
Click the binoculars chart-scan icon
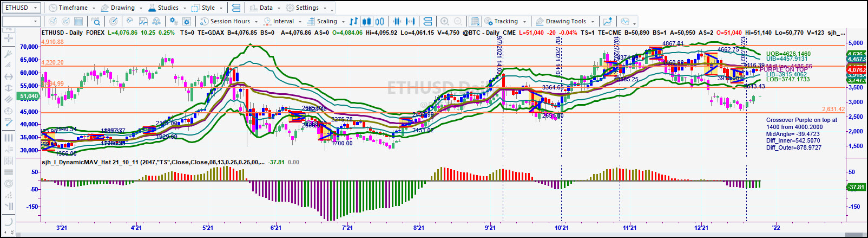pos(156,21)
